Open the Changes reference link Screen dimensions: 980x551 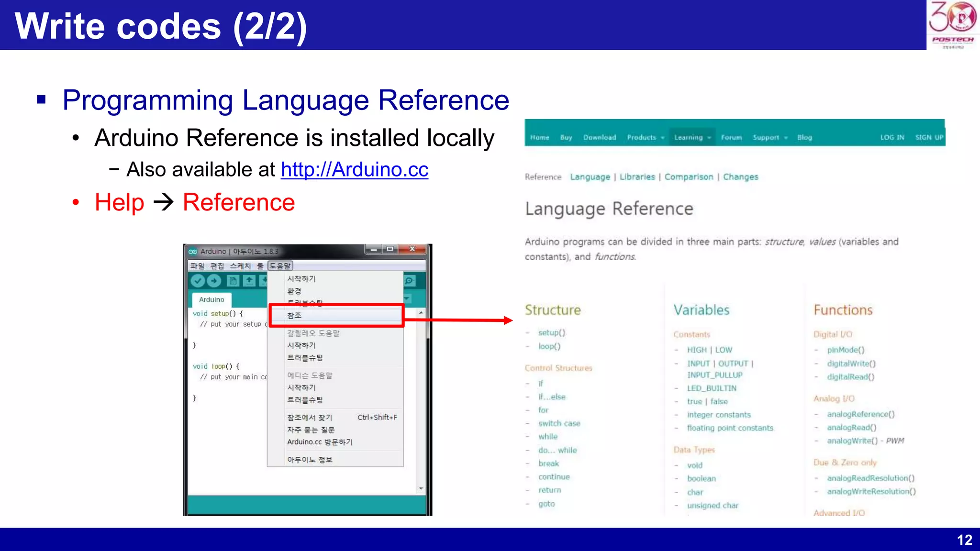click(x=740, y=177)
